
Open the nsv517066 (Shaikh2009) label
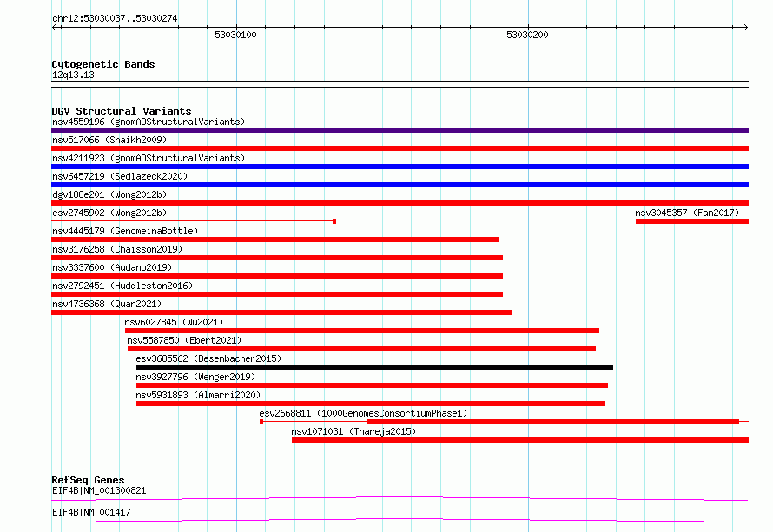[109, 140]
